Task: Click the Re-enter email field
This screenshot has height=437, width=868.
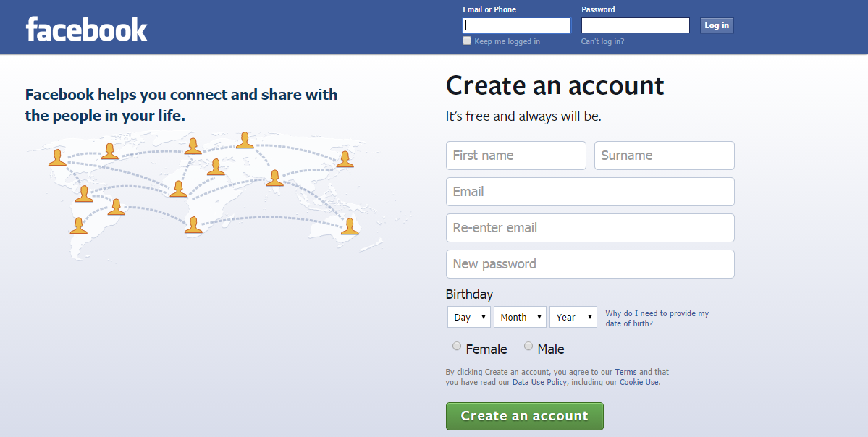Action: coord(590,228)
